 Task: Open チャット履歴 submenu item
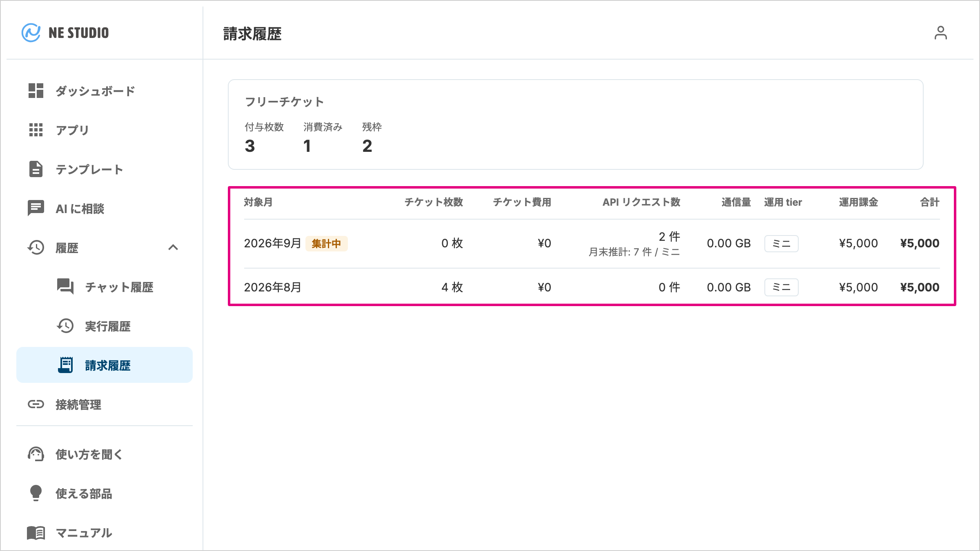coord(105,287)
